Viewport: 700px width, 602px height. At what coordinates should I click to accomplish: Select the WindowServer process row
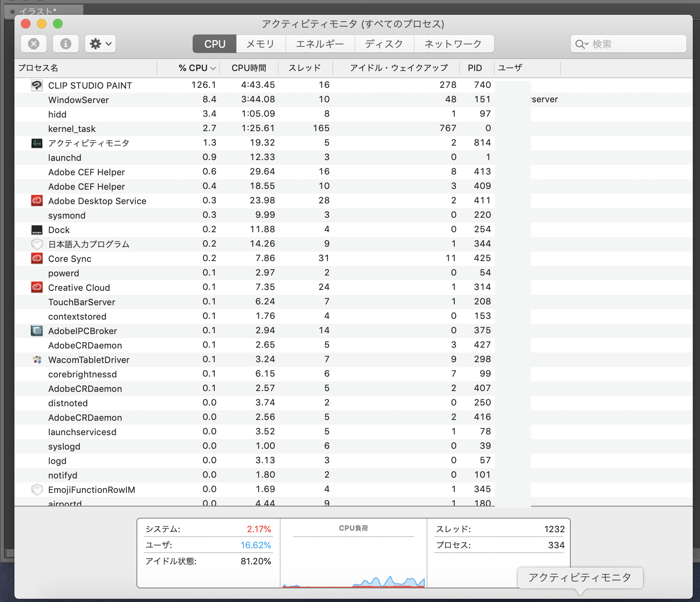[353, 100]
